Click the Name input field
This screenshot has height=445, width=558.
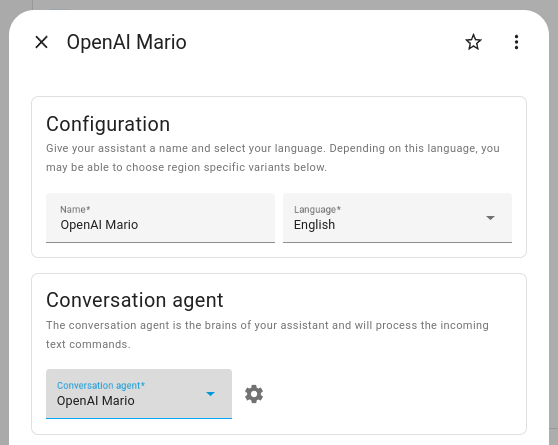160,218
